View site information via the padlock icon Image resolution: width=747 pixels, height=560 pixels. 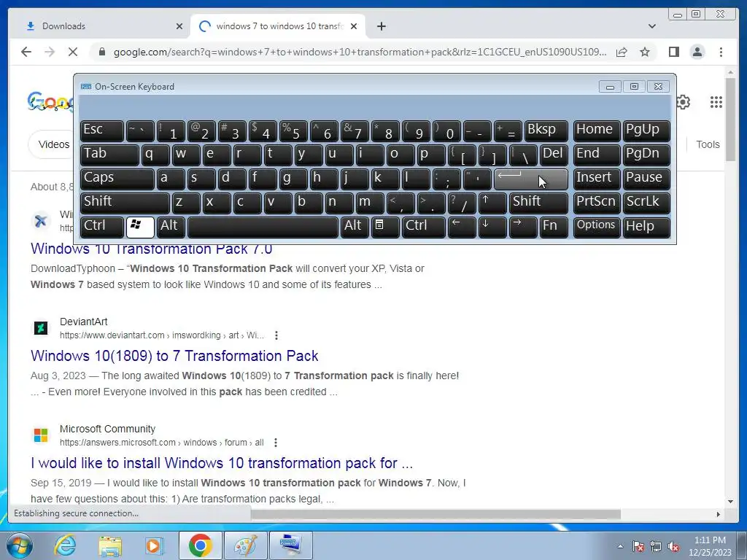click(x=101, y=52)
